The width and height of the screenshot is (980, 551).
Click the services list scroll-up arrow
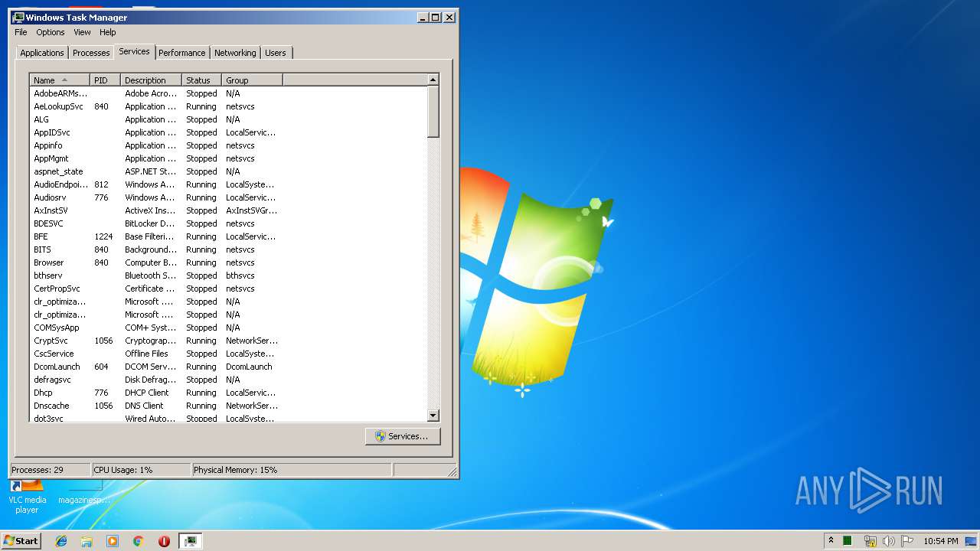(x=433, y=80)
